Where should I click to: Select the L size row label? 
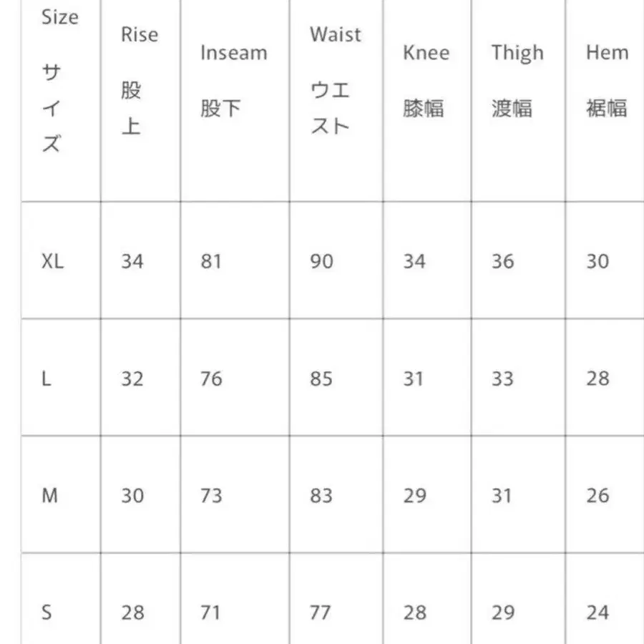[x=47, y=379]
